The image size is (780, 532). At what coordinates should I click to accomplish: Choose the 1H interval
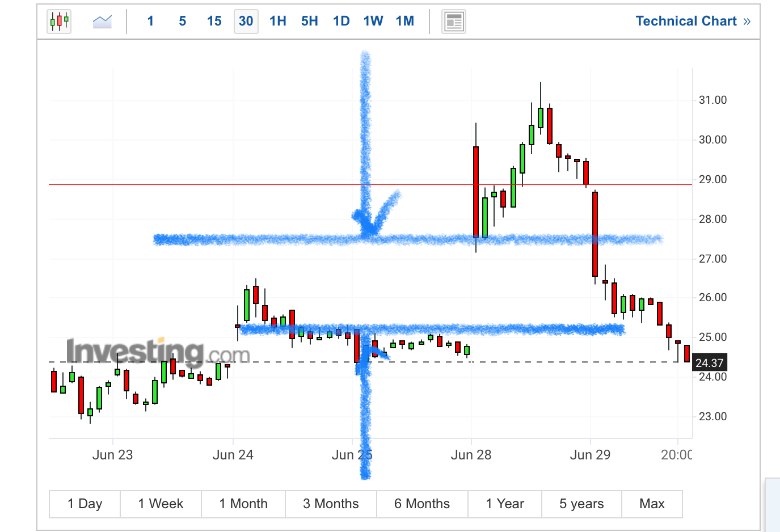pos(278,22)
